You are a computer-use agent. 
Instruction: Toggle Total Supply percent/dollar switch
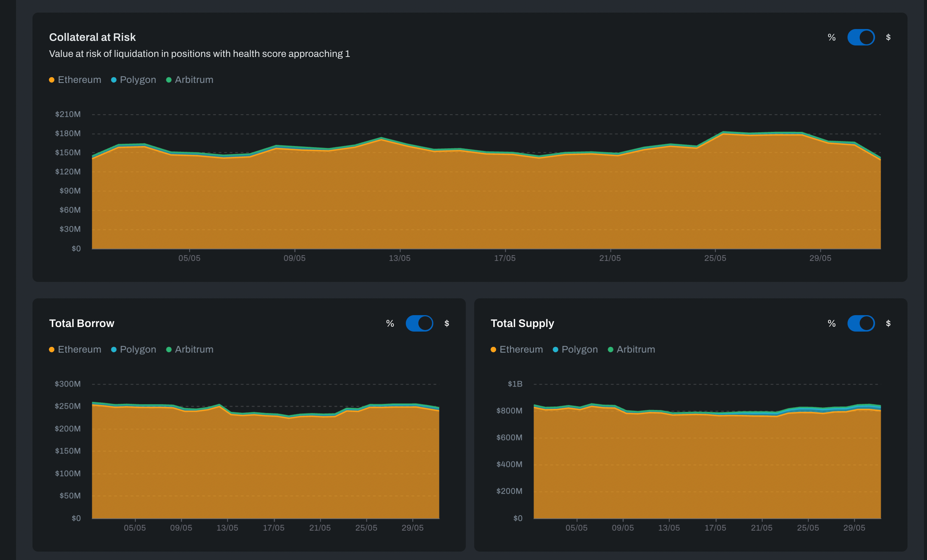pyautogui.click(x=861, y=324)
